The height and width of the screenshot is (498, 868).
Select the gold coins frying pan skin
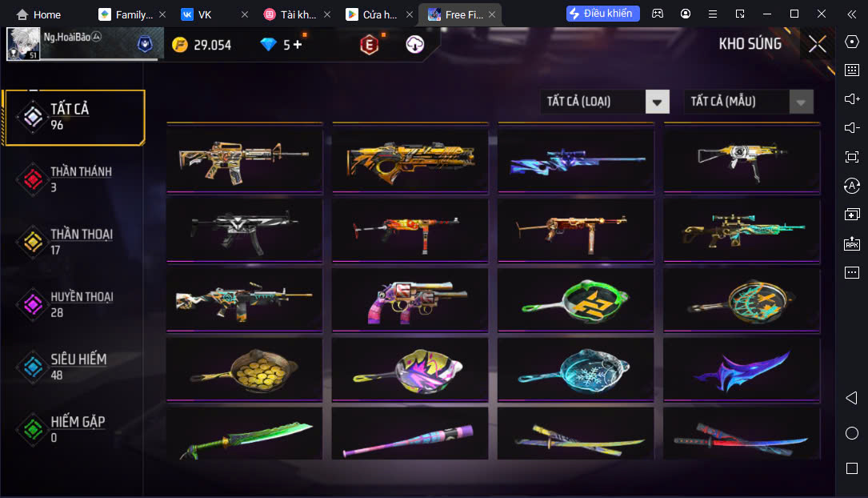tap(244, 369)
